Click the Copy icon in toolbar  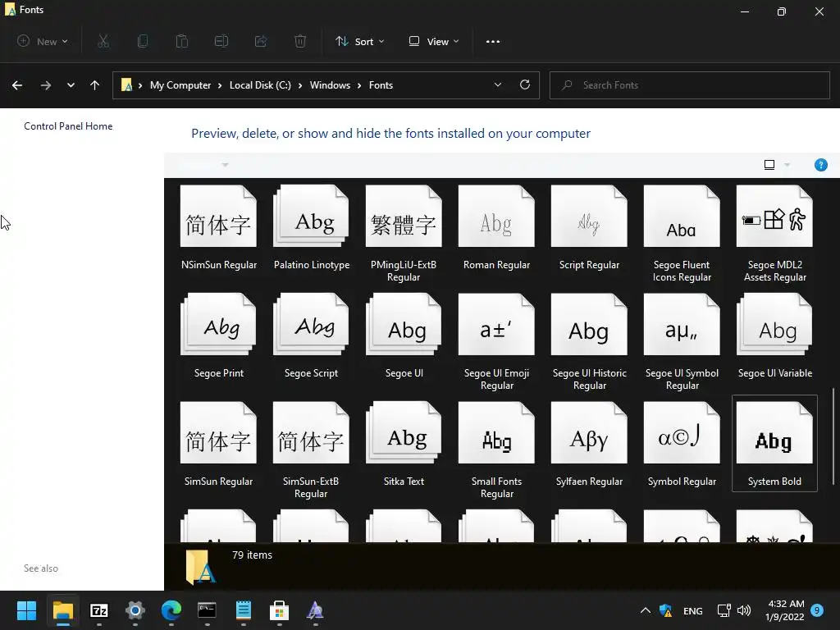(143, 41)
